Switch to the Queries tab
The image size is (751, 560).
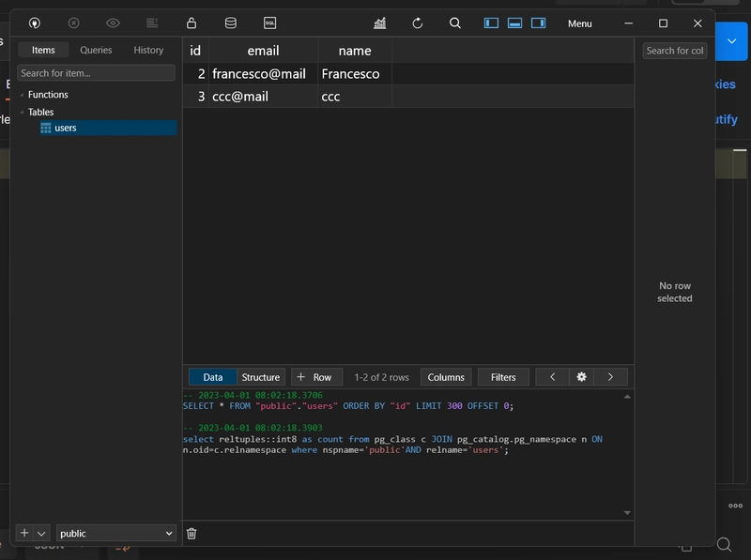coord(96,50)
